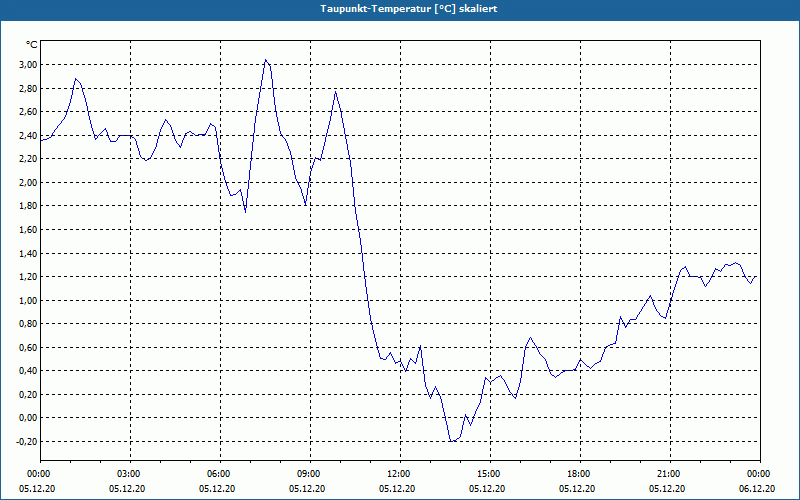
Task: Click the 0,20 y-axis value
Action: tap(29, 394)
